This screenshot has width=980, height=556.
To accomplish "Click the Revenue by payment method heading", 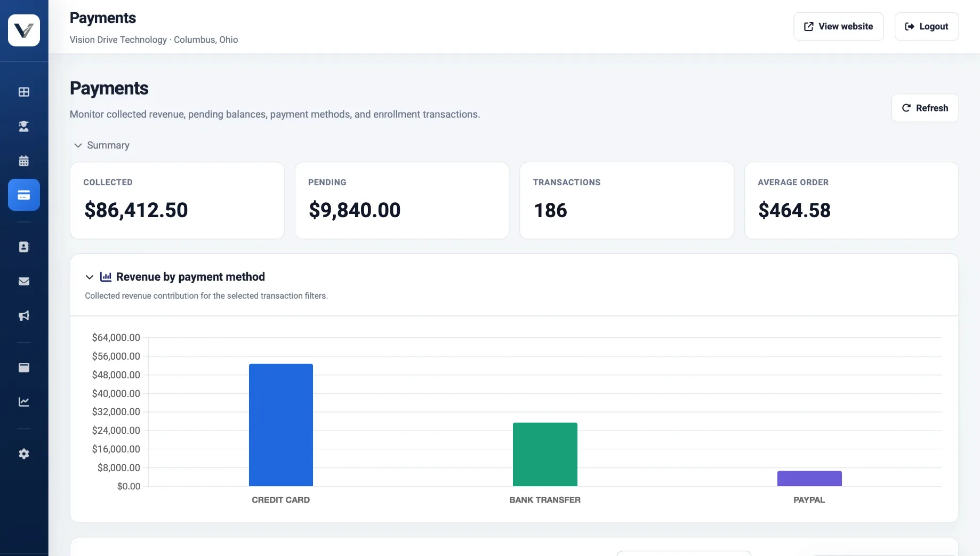I will pyautogui.click(x=190, y=277).
